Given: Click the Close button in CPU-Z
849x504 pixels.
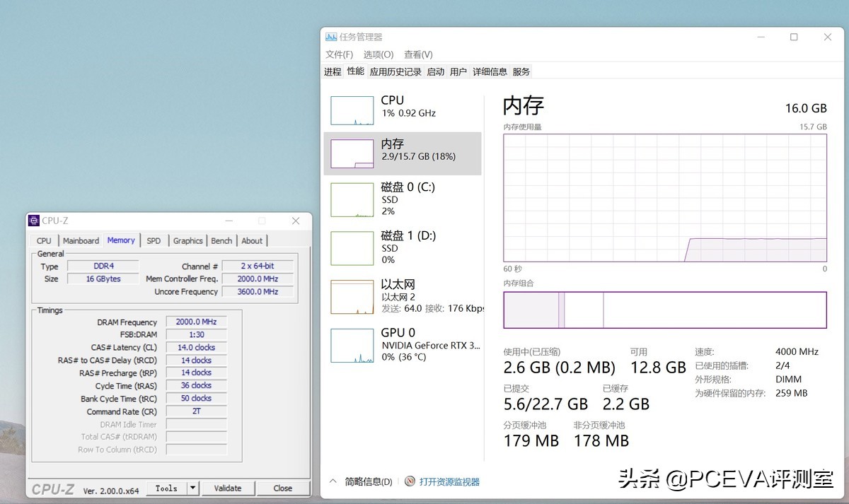Looking at the screenshot, I should (282, 488).
